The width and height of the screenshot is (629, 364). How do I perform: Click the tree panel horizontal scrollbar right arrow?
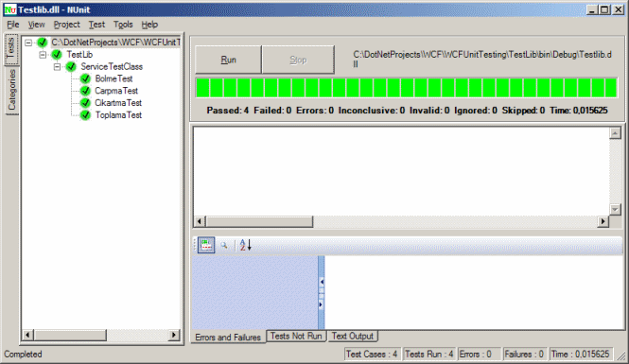click(x=174, y=335)
